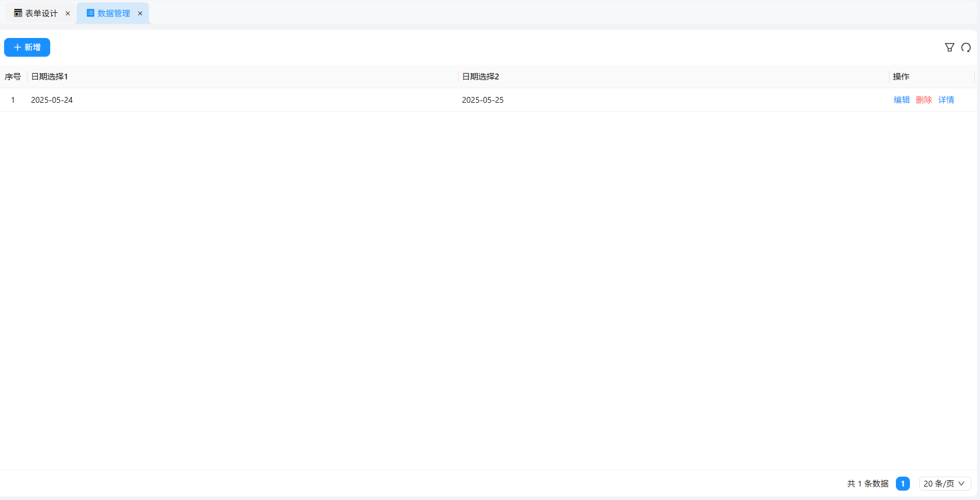This screenshot has width=980, height=500.
Task: Delete the row using 删除
Action: 924,100
